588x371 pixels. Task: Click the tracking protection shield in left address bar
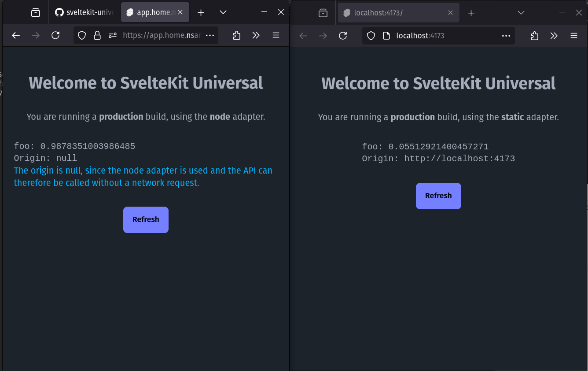pyautogui.click(x=82, y=35)
